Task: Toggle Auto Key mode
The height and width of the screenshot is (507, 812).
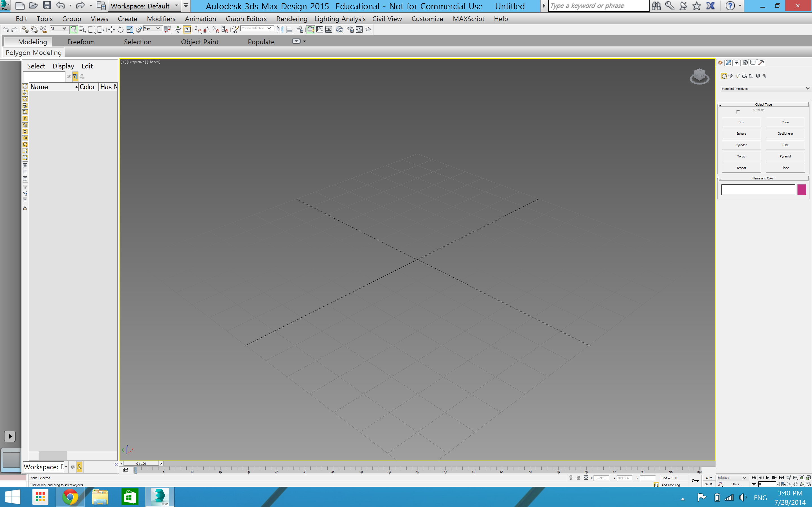Action: [709, 478]
